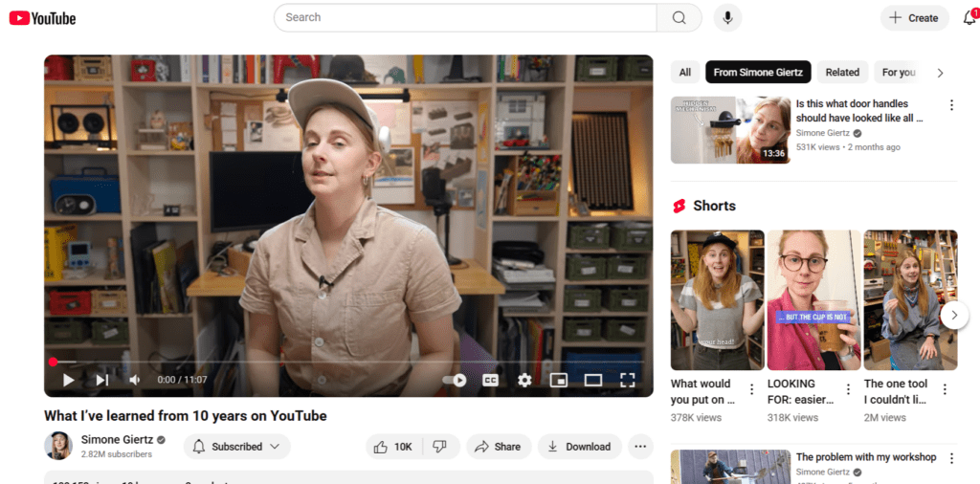This screenshot has height=484, width=980.
Task: Open the Shorts section logo
Action: tap(679, 206)
